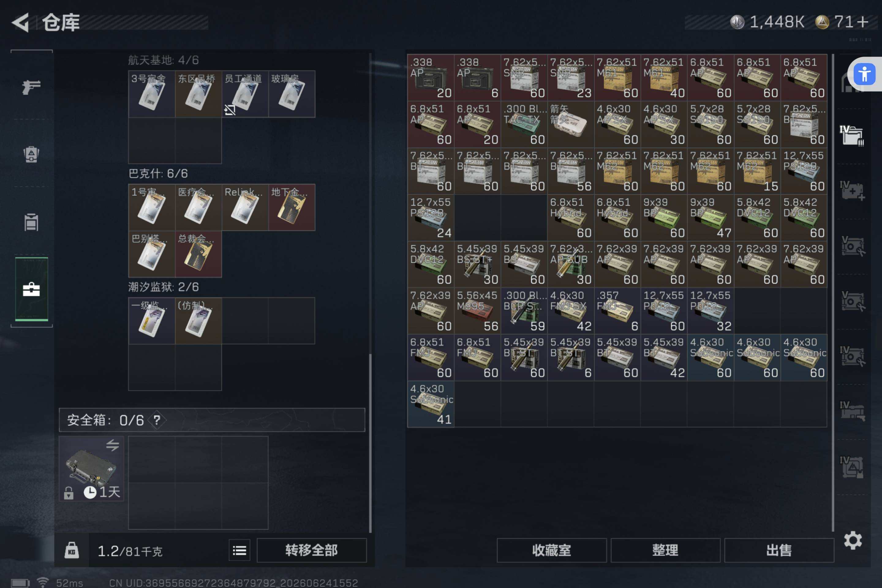Select the .338 AP stack of 20
882x588 pixels.
[x=431, y=77]
